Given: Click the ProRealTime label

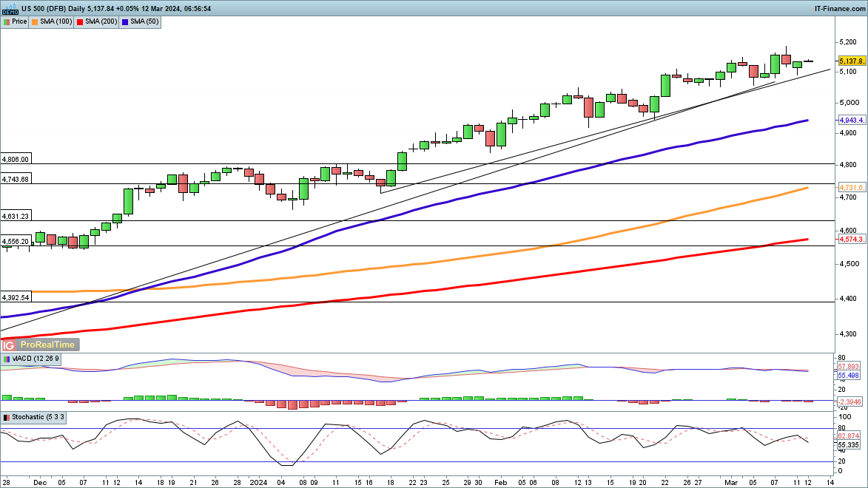Looking at the screenshot, I should coord(47,345).
